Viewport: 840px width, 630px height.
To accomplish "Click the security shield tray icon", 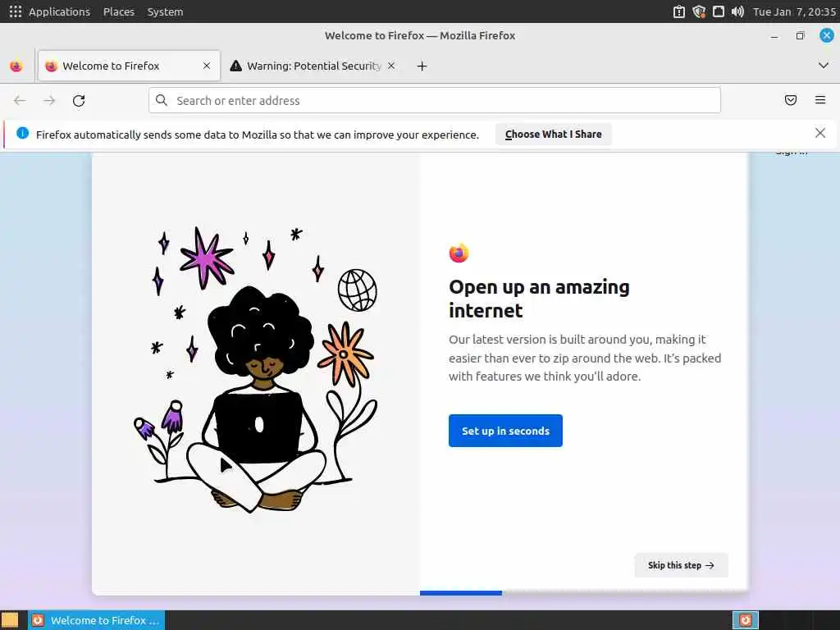I will tap(699, 11).
